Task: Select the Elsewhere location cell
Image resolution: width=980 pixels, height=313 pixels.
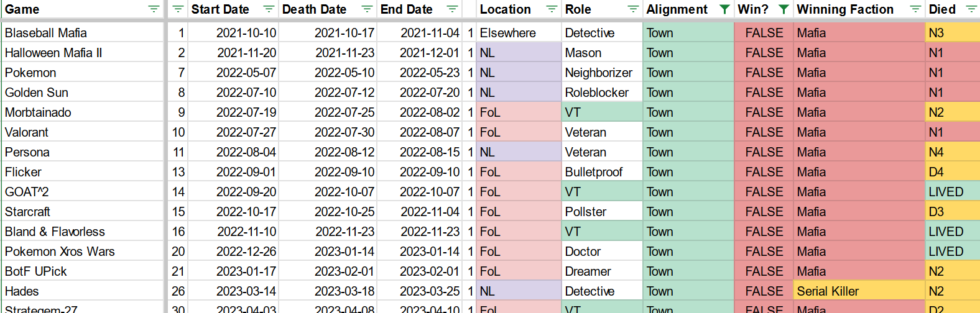Action: (519, 33)
